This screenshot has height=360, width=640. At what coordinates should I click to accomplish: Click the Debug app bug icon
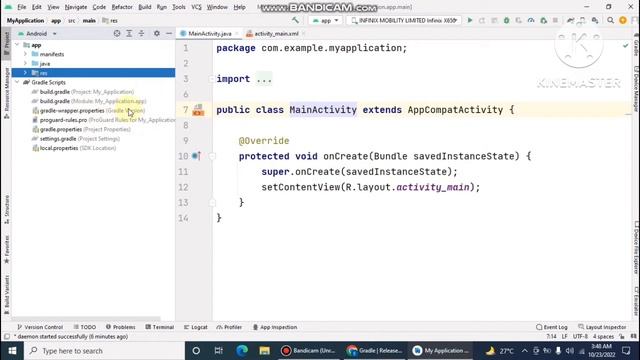pos(507,20)
